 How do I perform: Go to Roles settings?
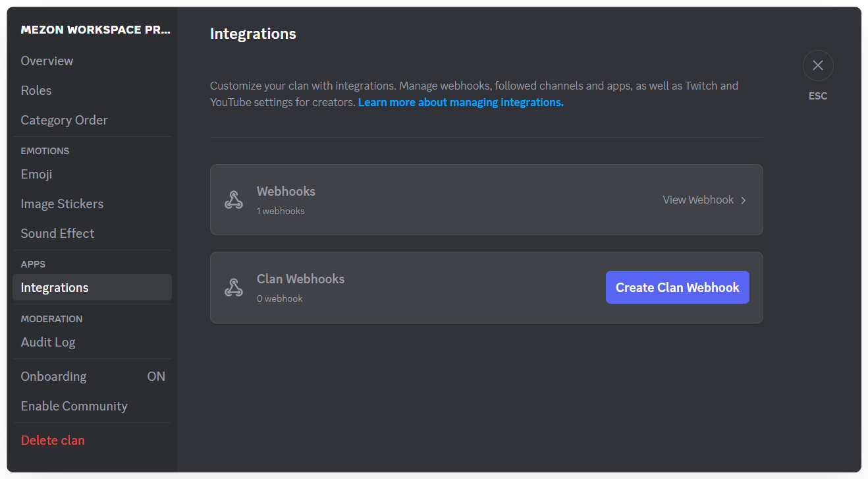(36, 90)
